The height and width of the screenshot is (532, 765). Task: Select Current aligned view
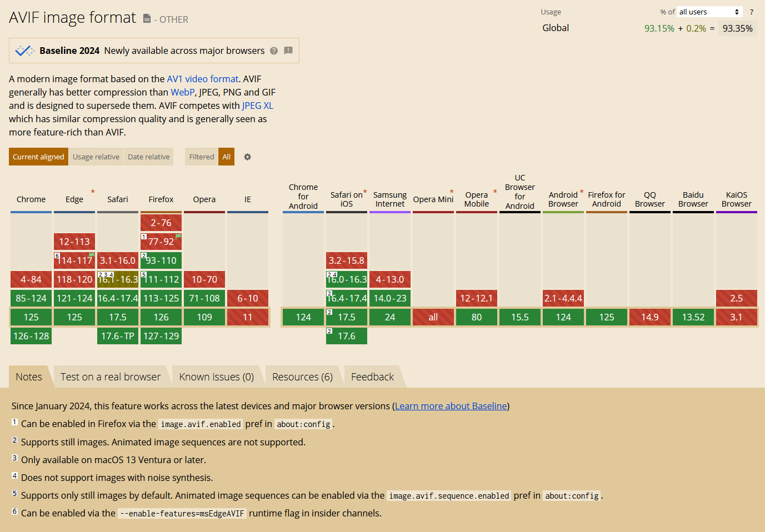[38, 157]
